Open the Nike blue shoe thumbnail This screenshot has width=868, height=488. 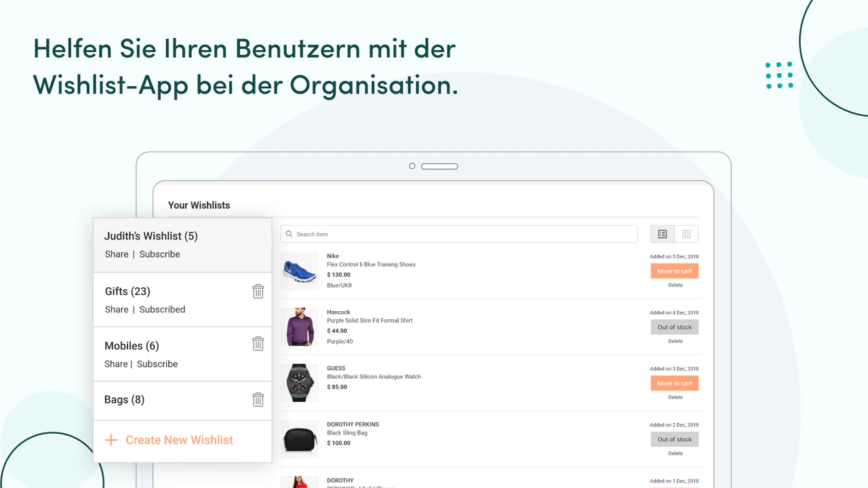pos(299,270)
